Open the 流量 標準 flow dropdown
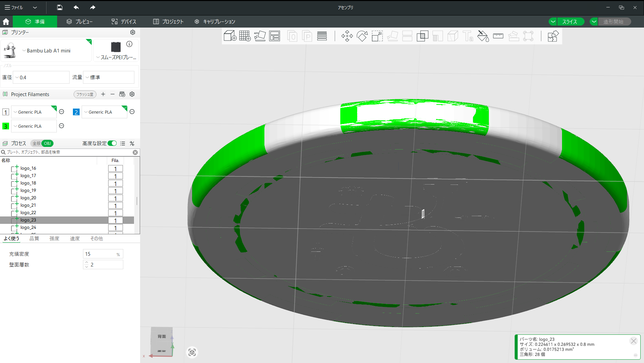644x363 pixels. coord(109,77)
